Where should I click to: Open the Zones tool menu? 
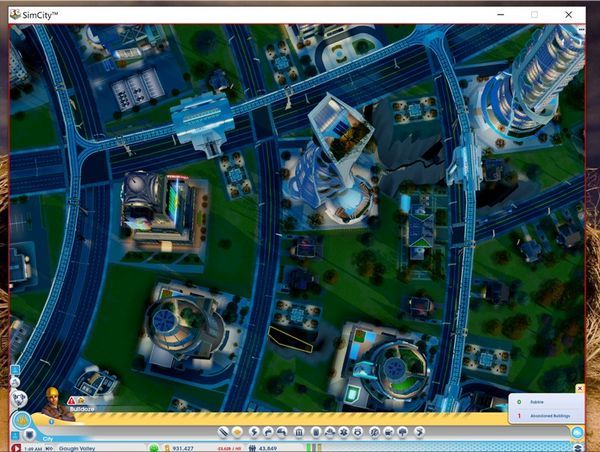tap(237, 432)
